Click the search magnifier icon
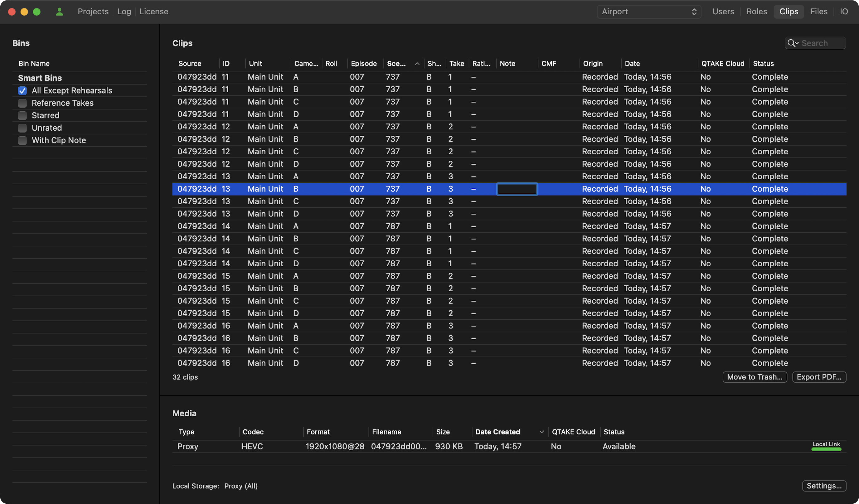The width and height of the screenshot is (859, 504). (792, 43)
